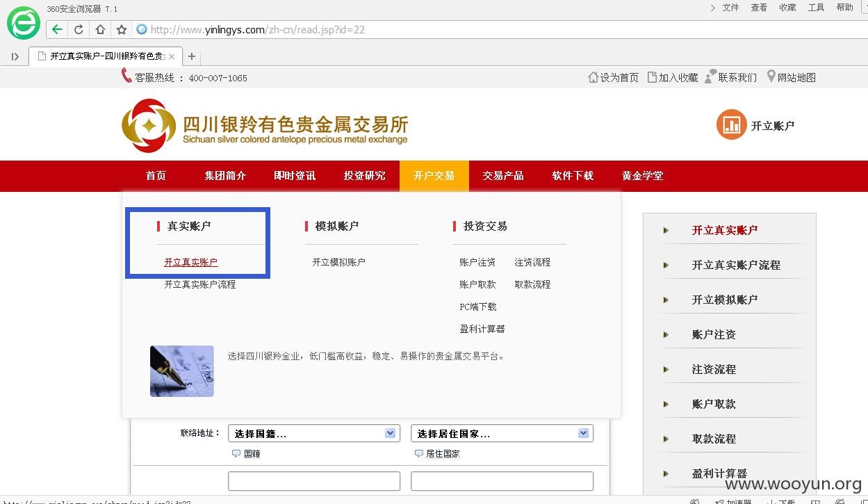The width and height of the screenshot is (868, 504).
Task: Open the 收藏 browser menu
Action: point(787,8)
